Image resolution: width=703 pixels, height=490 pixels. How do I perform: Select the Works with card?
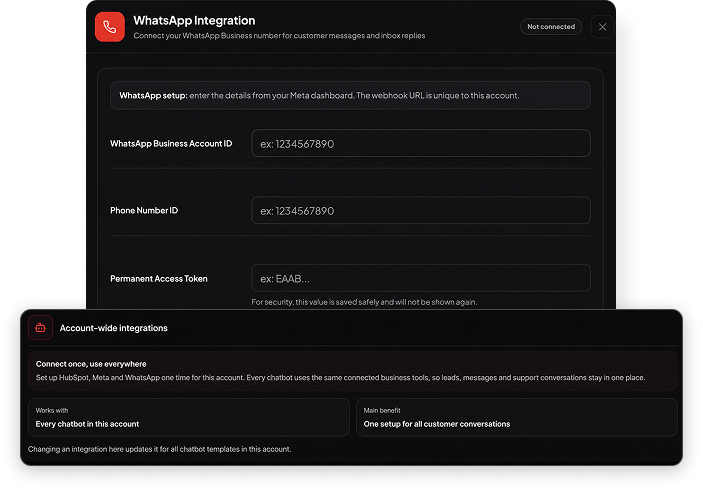[x=189, y=417]
